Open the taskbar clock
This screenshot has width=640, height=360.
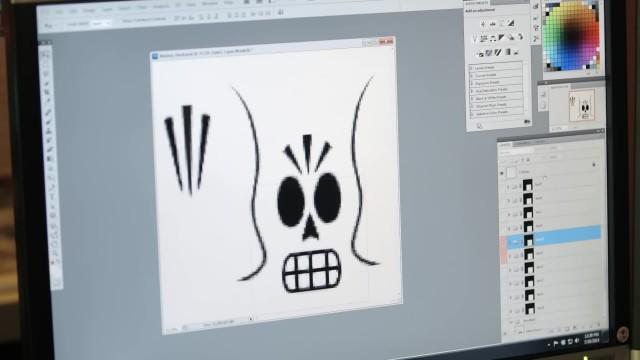click(x=591, y=338)
